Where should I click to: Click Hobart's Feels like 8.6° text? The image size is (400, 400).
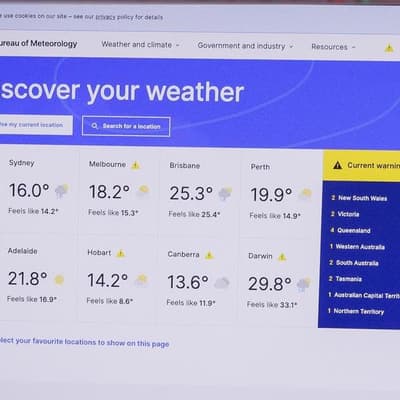110,301
